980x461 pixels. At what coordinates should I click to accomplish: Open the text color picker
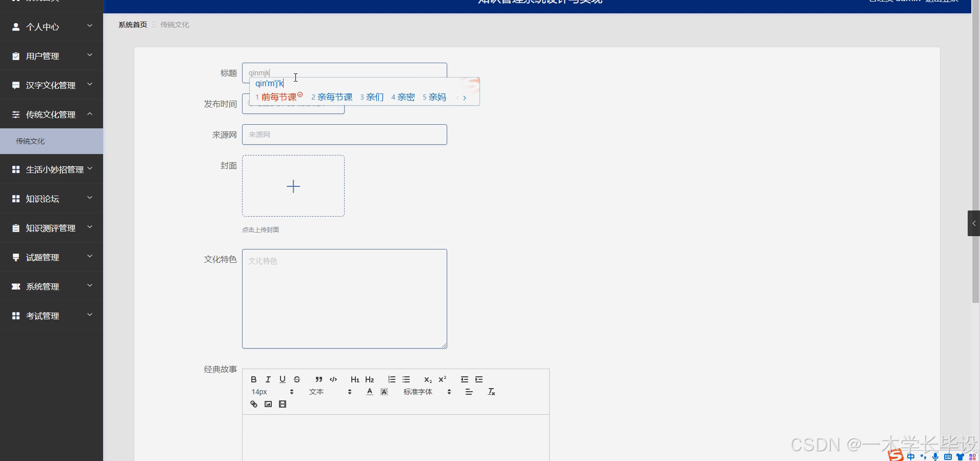370,392
